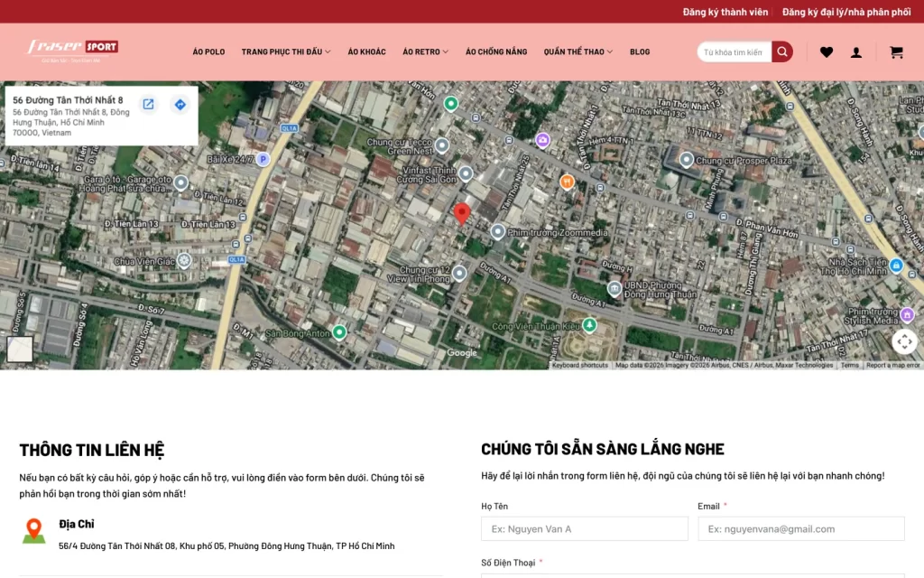
Task: Open the wishlist heart icon
Action: tap(827, 52)
